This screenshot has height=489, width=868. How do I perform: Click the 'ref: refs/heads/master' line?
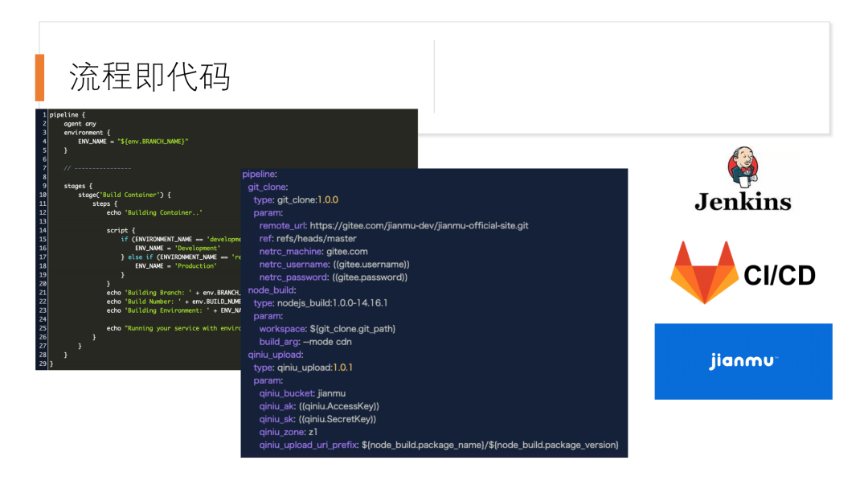[x=308, y=238]
